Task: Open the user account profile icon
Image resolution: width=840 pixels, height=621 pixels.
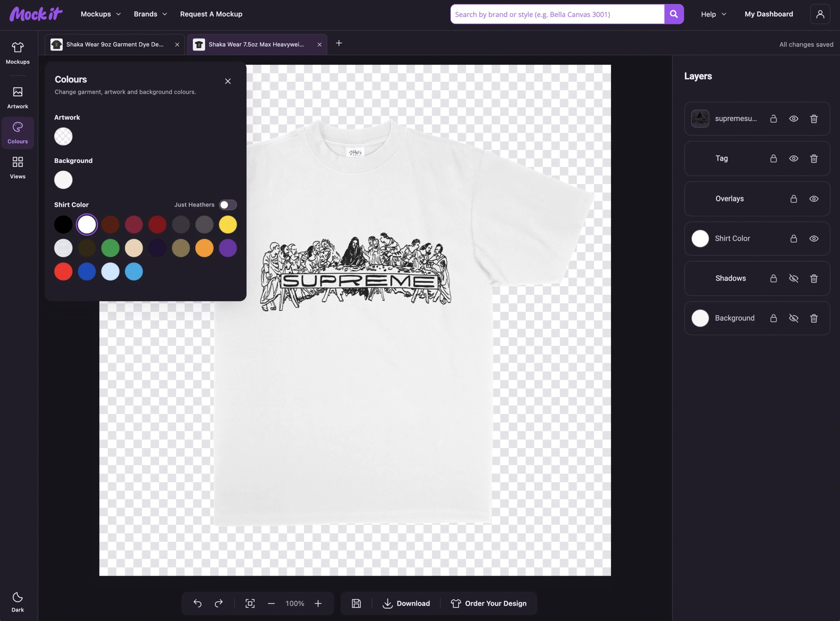Action: (x=820, y=14)
